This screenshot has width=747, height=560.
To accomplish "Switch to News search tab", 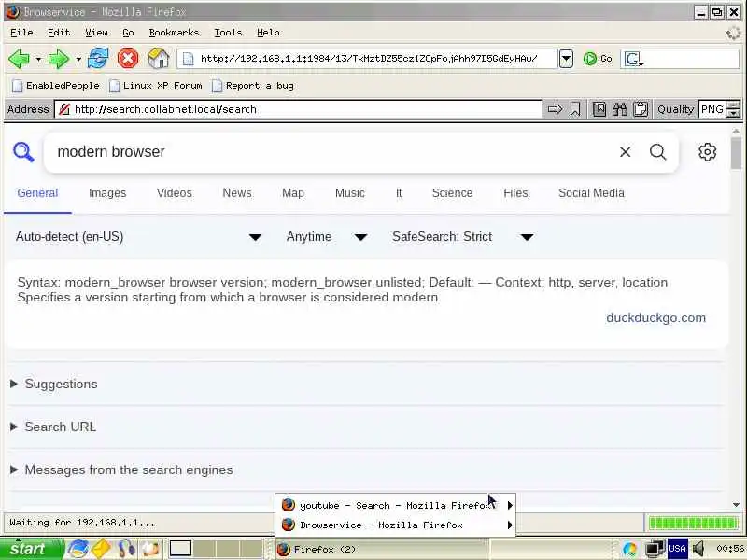I will [x=237, y=193].
